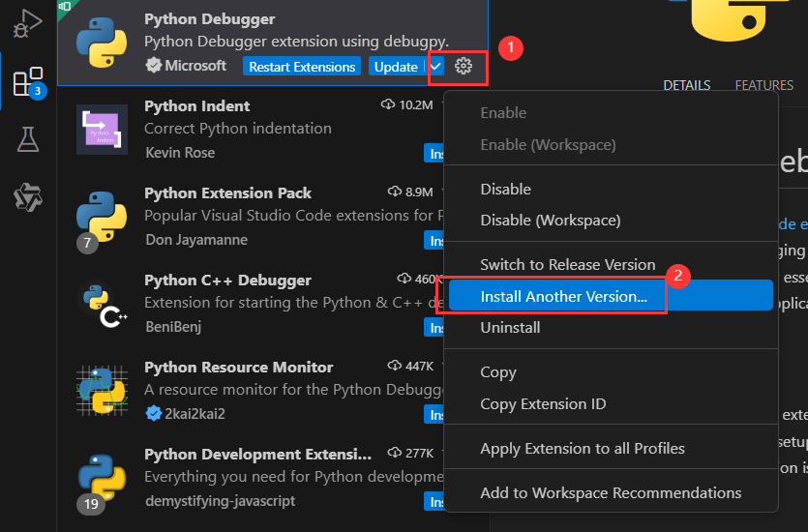
Task: Switch to the DETAILS tab
Action: pyautogui.click(x=687, y=85)
